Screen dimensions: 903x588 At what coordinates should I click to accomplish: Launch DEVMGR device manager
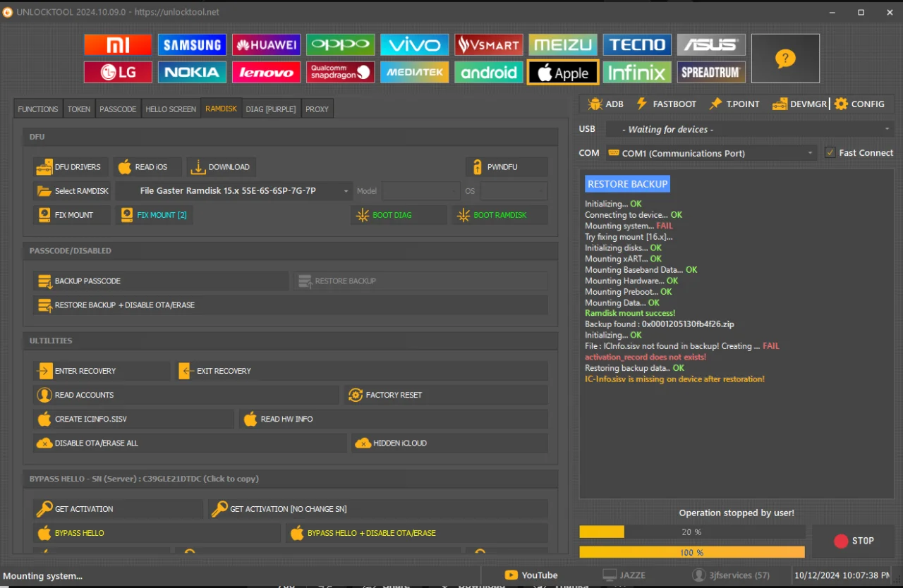[799, 104]
